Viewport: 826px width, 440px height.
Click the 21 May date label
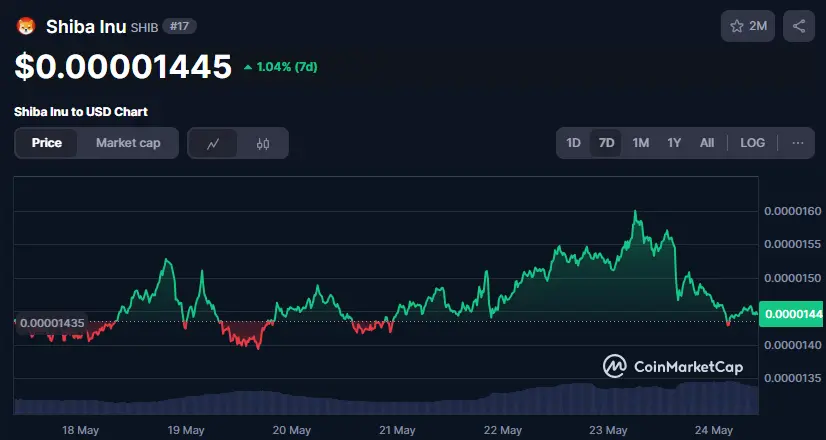pos(397,431)
